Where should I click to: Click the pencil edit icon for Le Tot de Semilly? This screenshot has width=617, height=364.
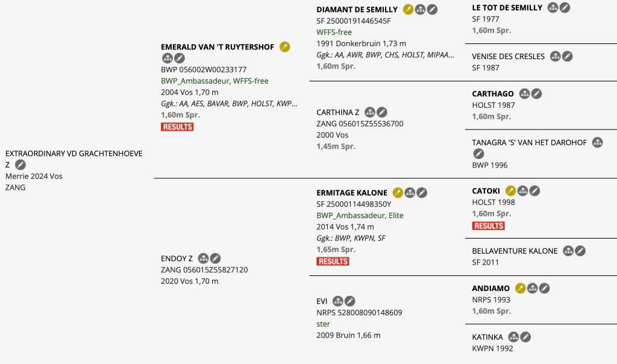[x=565, y=8]
